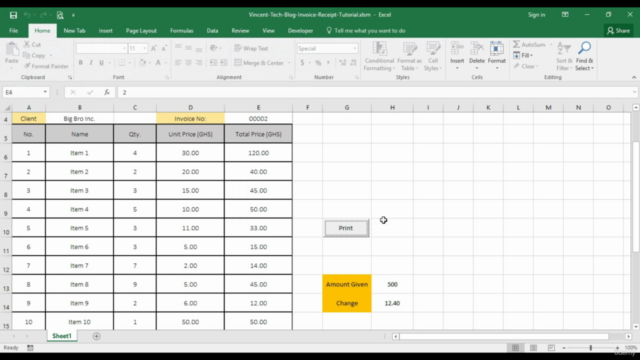Click the Redo arrow icon
This screenshot has height=360, width=640.
43,15
